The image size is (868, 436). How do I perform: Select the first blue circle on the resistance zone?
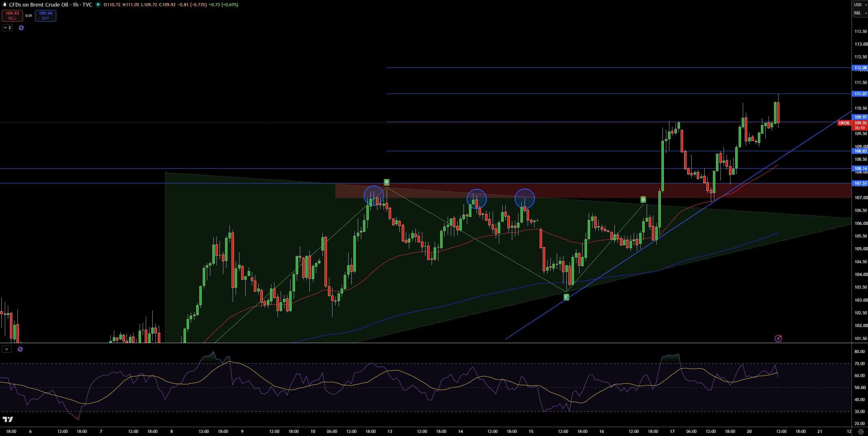(x=374, y=196)
